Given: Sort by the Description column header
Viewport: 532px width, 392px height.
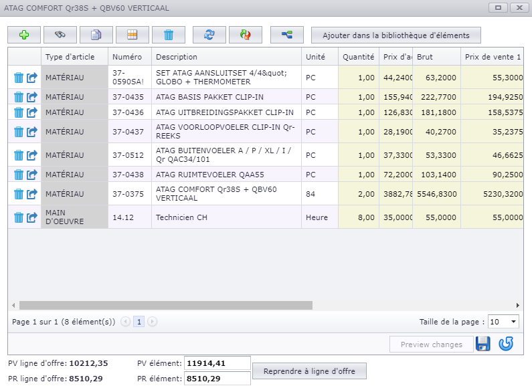Looking at the screenshot, I should [x=177, y=57].
